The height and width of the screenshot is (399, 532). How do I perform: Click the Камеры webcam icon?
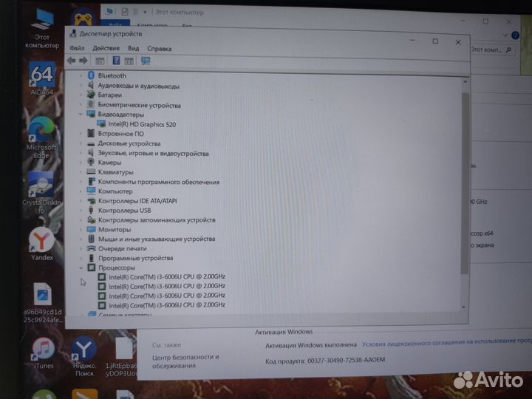(91, 162)
